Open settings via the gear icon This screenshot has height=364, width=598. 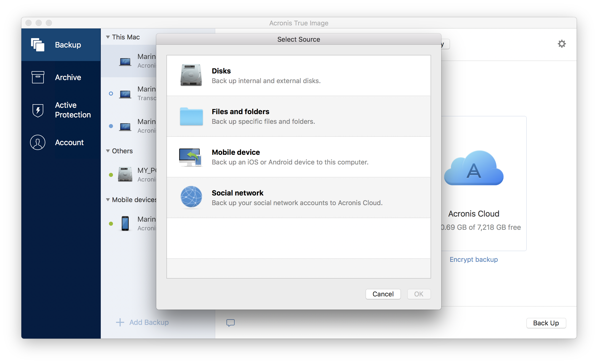562,44
